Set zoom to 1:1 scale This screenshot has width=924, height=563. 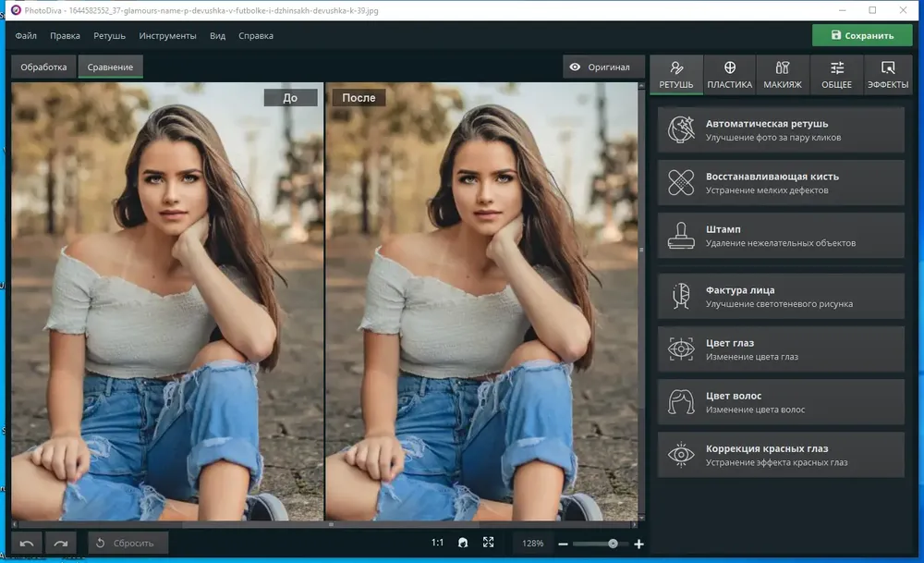tap(437, 543)
